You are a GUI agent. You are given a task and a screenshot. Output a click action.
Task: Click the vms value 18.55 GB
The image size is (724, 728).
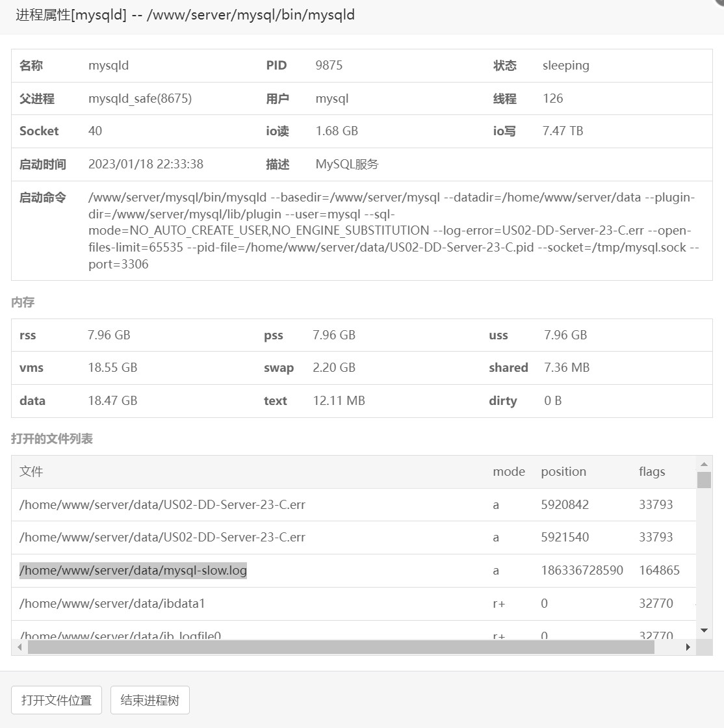(113, 367)
